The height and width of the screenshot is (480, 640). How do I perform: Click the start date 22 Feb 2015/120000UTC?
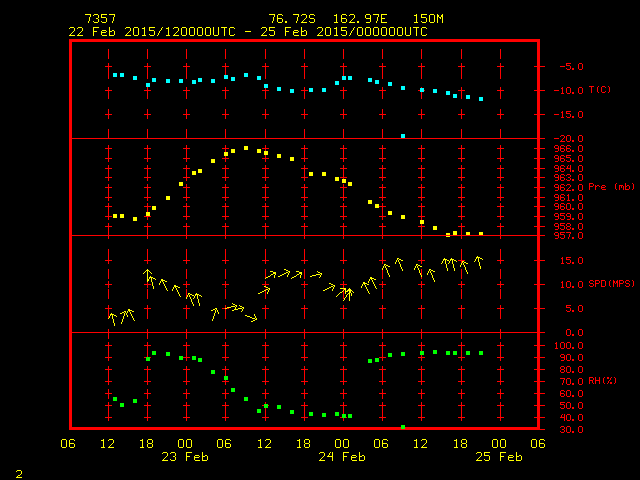(152, 31)
